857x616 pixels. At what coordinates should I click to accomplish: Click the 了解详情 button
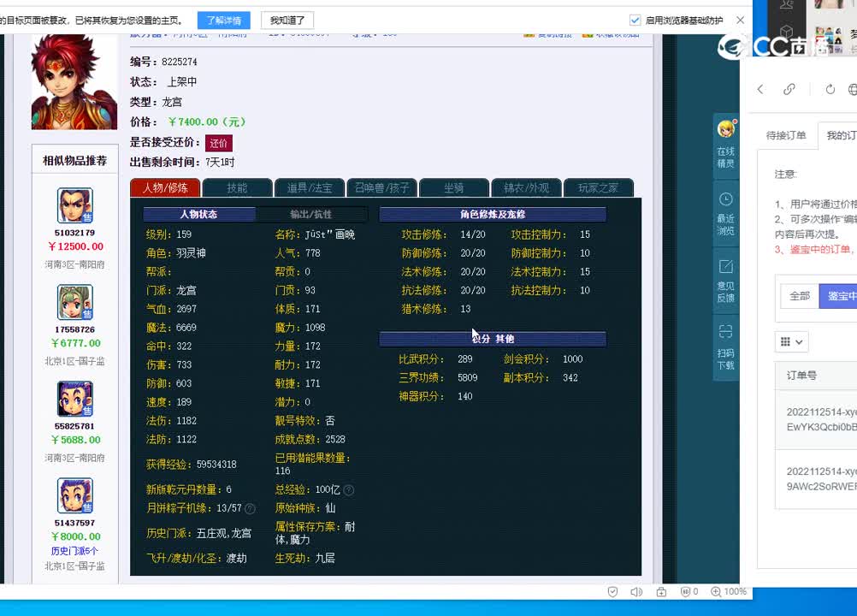click(223, 21)
